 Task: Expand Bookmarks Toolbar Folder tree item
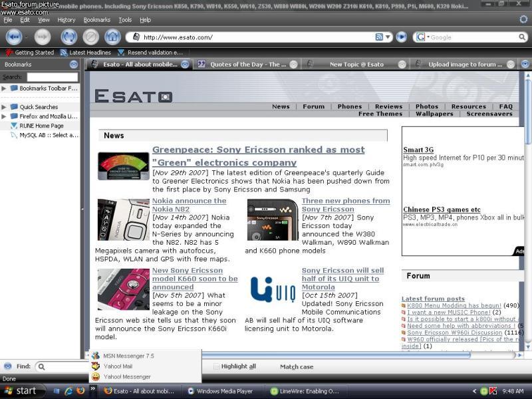(4, 88)
